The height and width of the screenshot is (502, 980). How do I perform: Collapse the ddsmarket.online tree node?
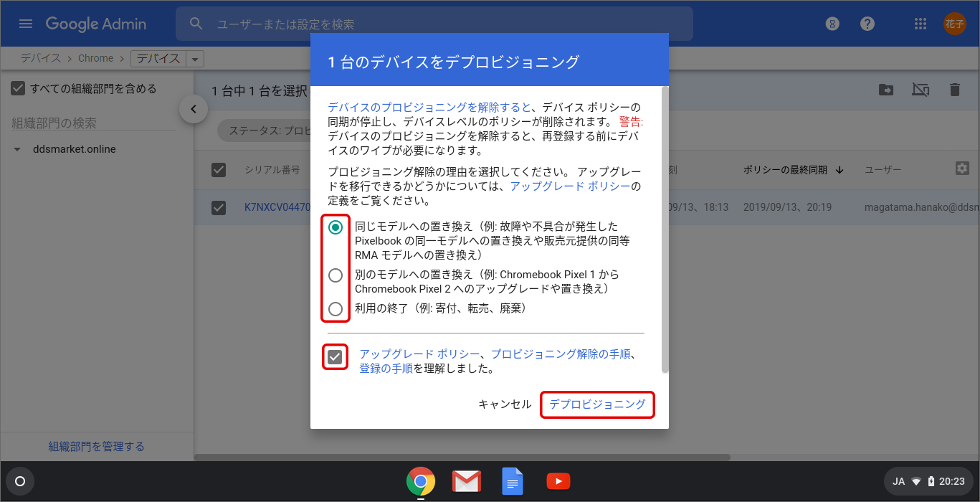tap(17, 150)
